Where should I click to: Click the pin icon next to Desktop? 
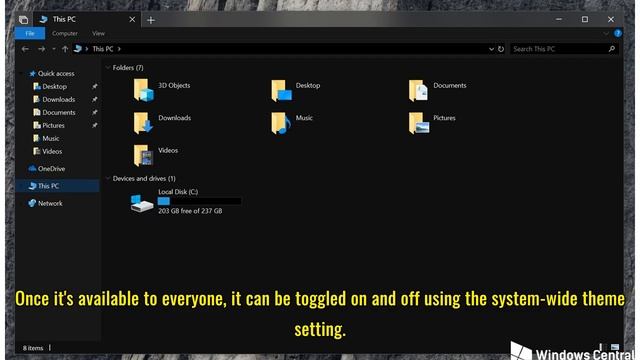click(x=94, y=87)
